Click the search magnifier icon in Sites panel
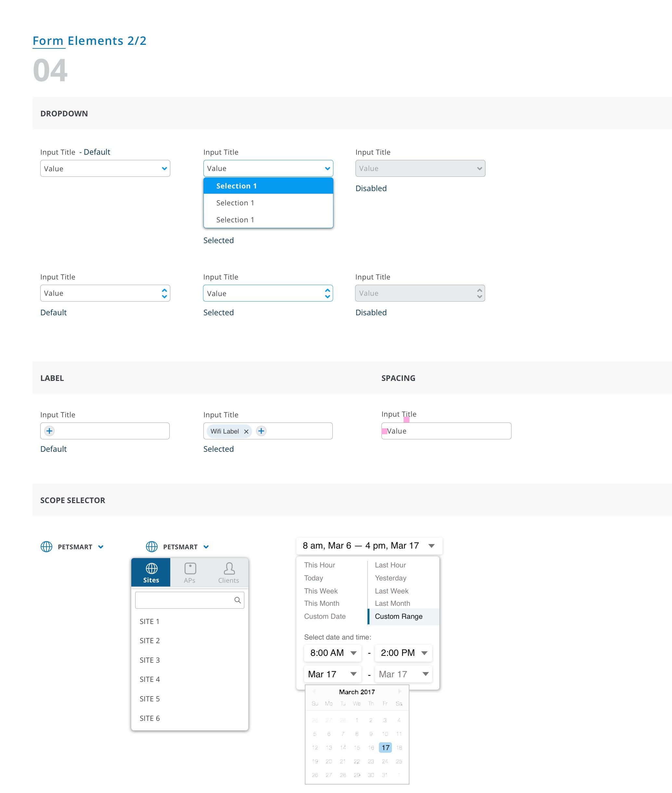The image size is (672, 793). pyautogui.click(x=237, y=600)
